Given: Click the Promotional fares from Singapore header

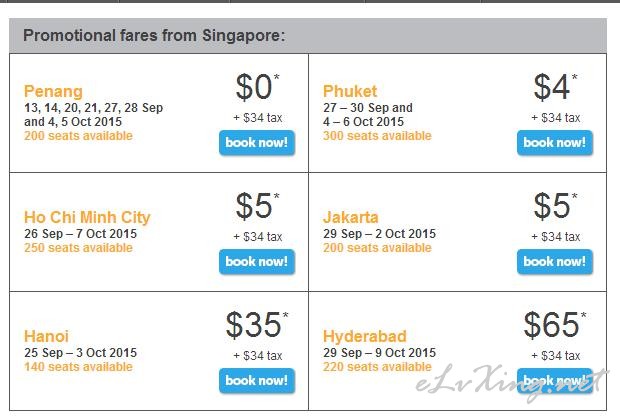Looking at the screenshot, I should (154, 36).
